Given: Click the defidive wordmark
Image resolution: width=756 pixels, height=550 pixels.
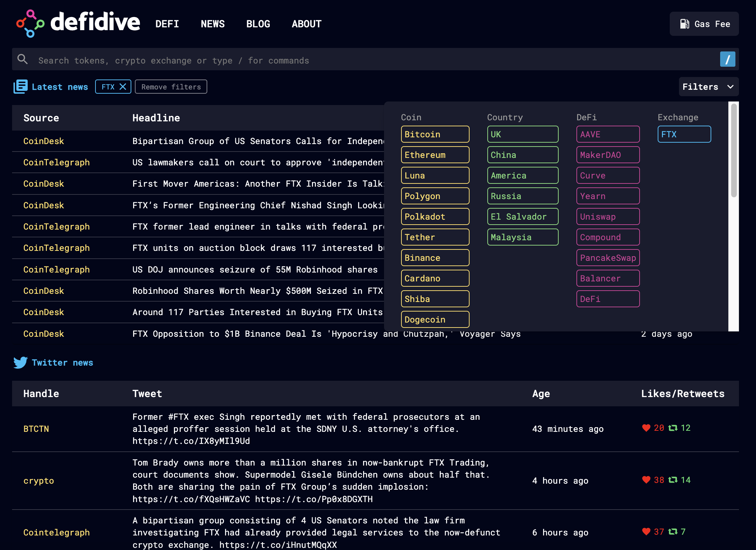Looking at the screenshot, I should (x=95, y=22).
